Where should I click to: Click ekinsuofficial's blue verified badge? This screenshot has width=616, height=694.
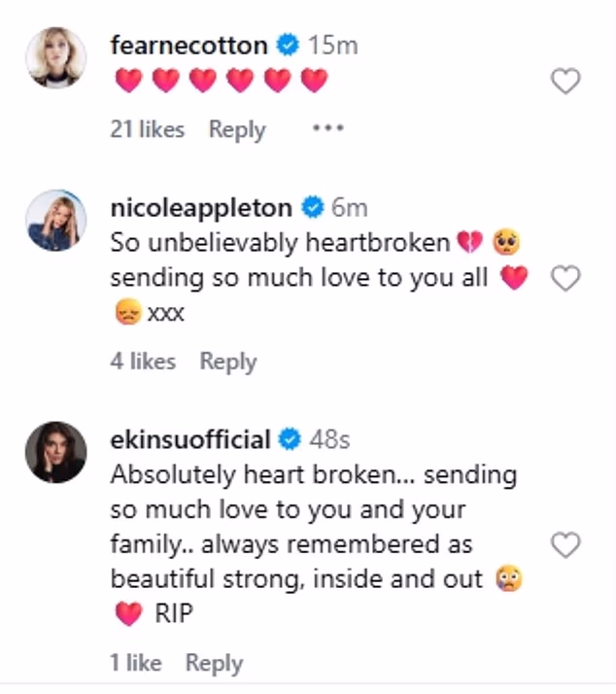click(290, 439)
